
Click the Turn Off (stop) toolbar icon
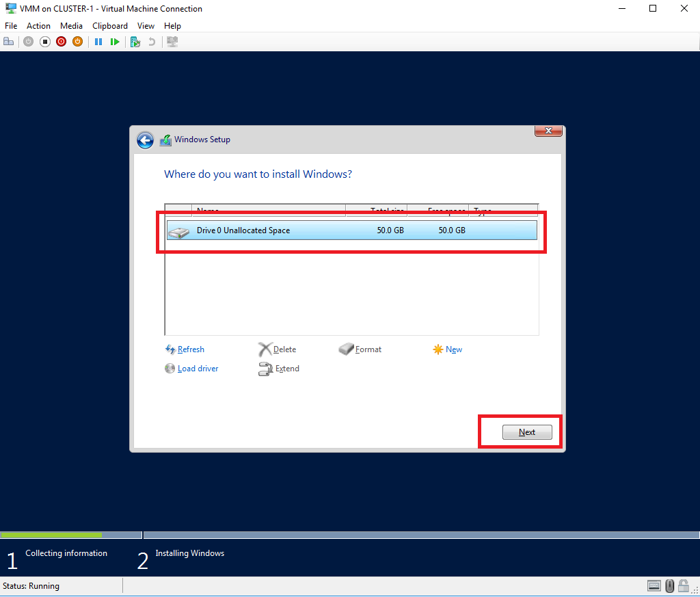(x=45, y=42)
